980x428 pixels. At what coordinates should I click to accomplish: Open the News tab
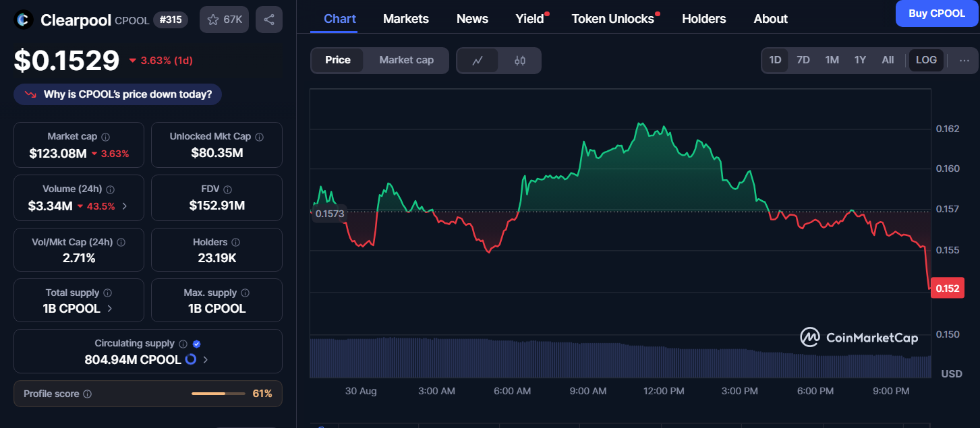click(x=472, y=19)
